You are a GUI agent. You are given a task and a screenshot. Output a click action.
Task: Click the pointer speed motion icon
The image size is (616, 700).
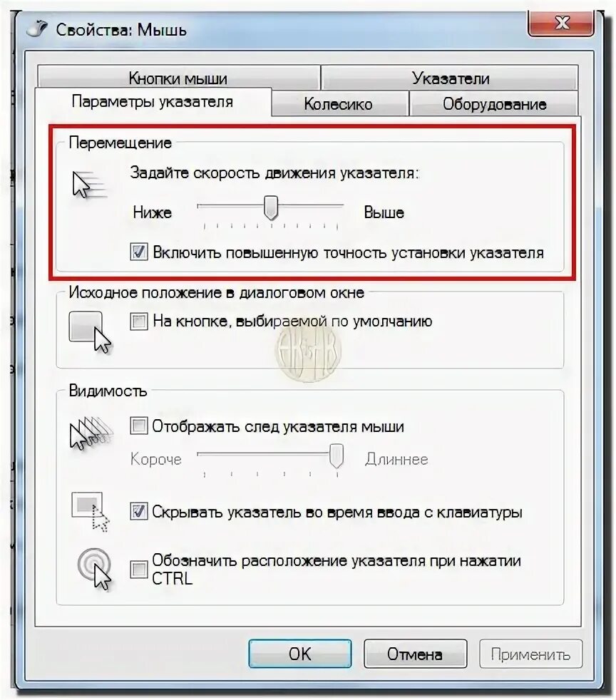pyautogui.click(x=90, y=184)
